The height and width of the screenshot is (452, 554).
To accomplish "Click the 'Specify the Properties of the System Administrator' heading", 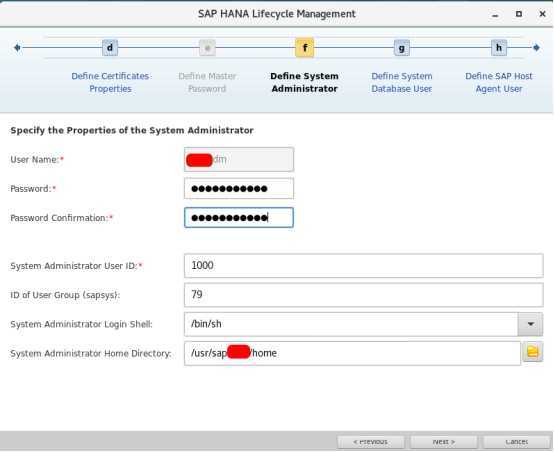I will point(132,130).
